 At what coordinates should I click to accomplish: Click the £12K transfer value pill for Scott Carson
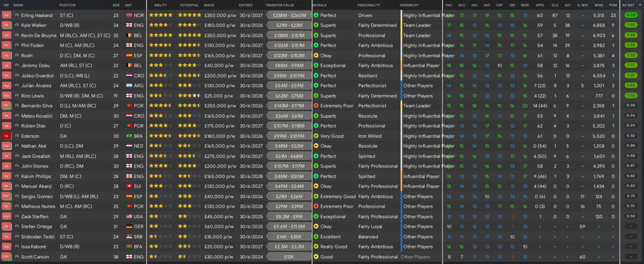coord(288,256)
